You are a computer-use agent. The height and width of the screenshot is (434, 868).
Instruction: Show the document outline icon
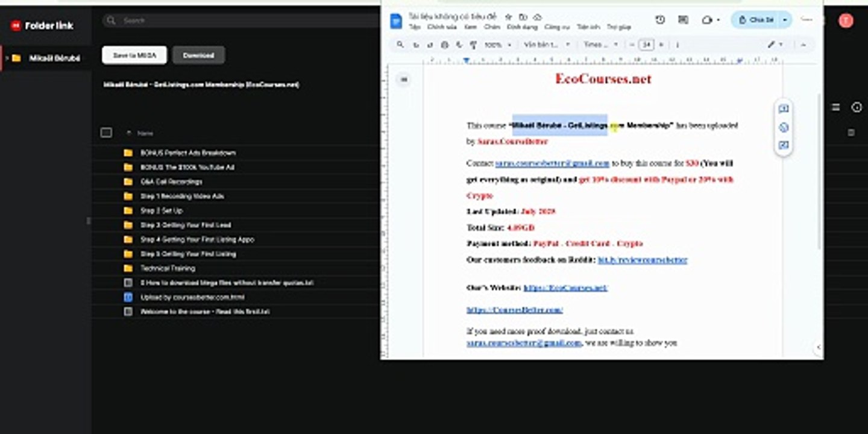pos(404,79)
